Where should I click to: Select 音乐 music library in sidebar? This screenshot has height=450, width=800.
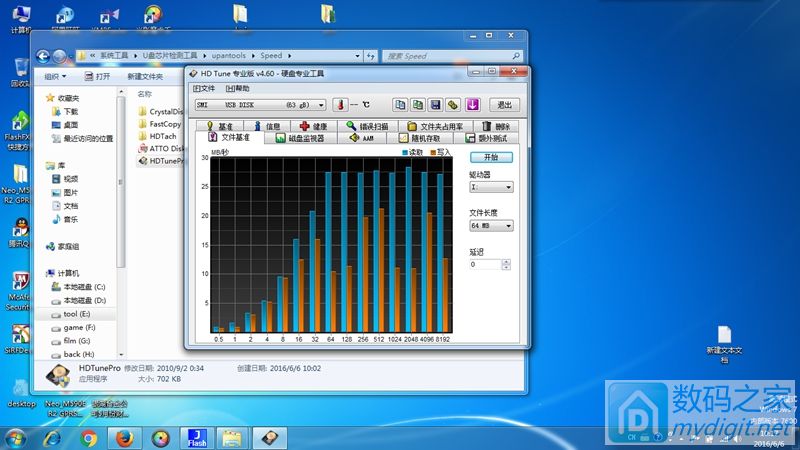[x=65, y=219]
